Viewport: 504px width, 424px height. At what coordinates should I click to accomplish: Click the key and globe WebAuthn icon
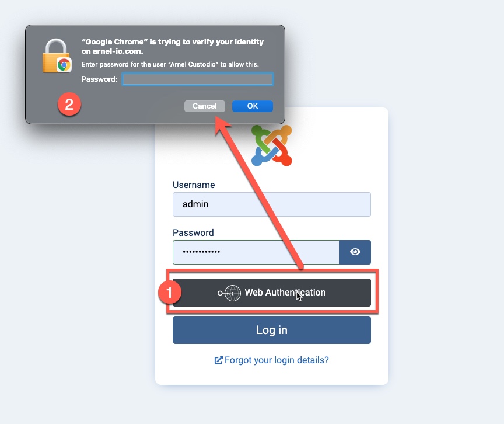229,293
